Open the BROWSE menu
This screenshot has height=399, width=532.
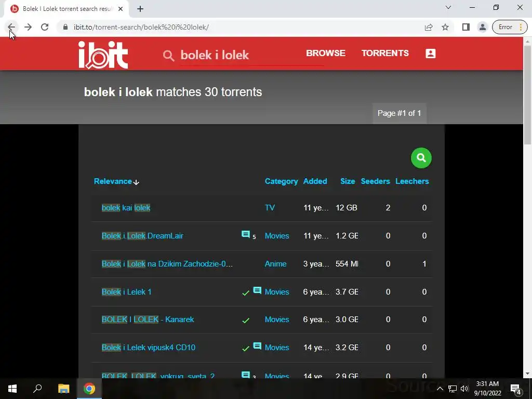pyautogui.click(x=326, y=54)
